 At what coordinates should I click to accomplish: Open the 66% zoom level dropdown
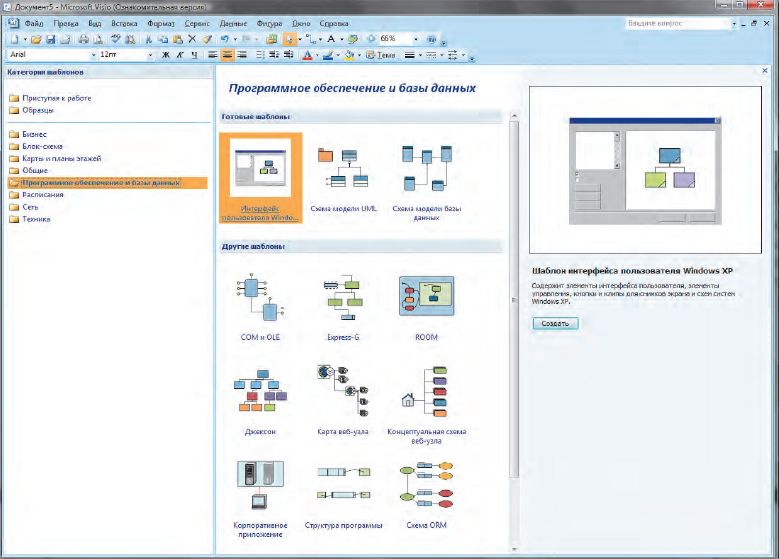[415, 38]
